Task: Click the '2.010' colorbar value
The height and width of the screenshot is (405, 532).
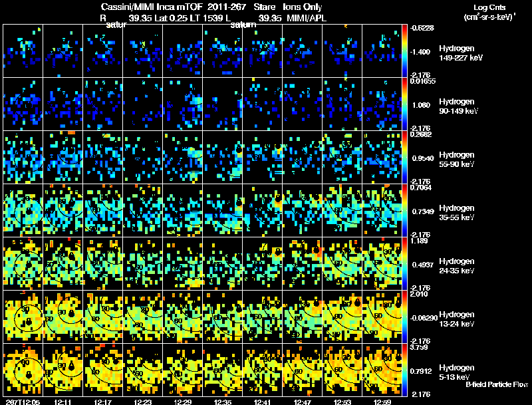Action: point(419,294)
